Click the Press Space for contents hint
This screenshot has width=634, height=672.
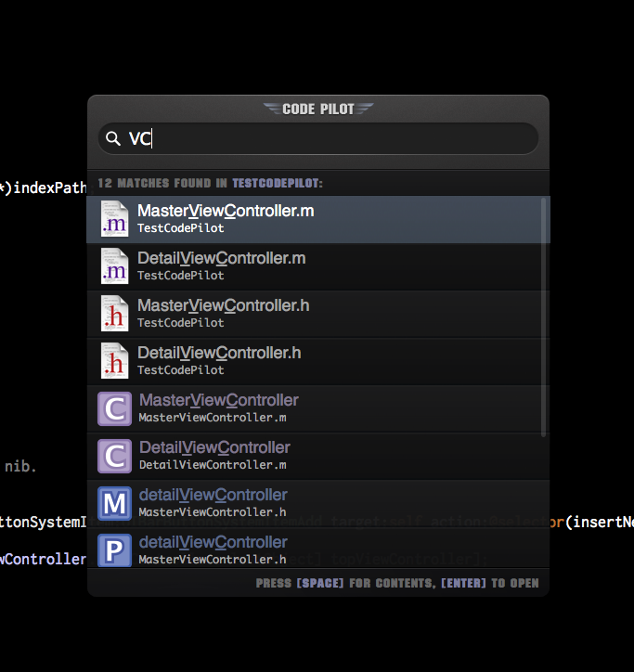(x=397, y=583)
